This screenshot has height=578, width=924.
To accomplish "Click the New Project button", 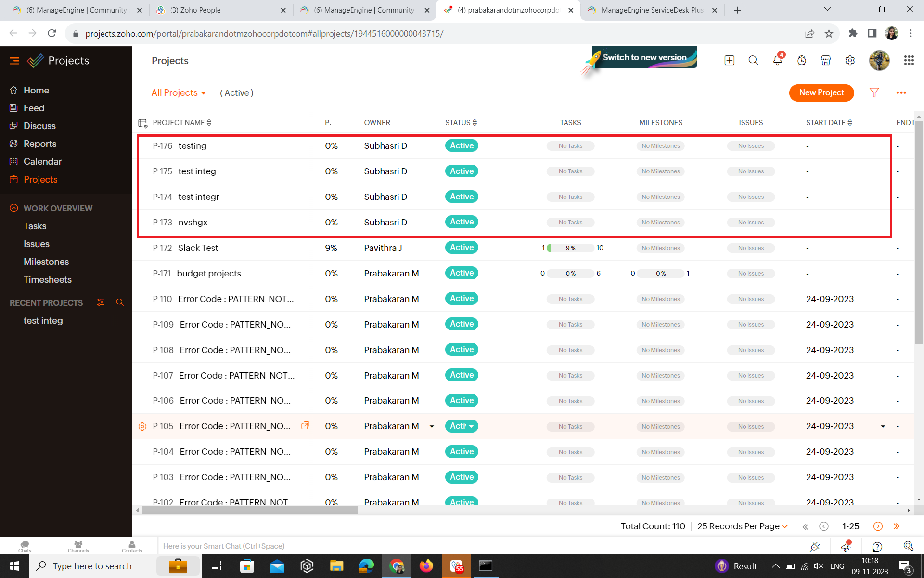I will [x=821, y=92].
